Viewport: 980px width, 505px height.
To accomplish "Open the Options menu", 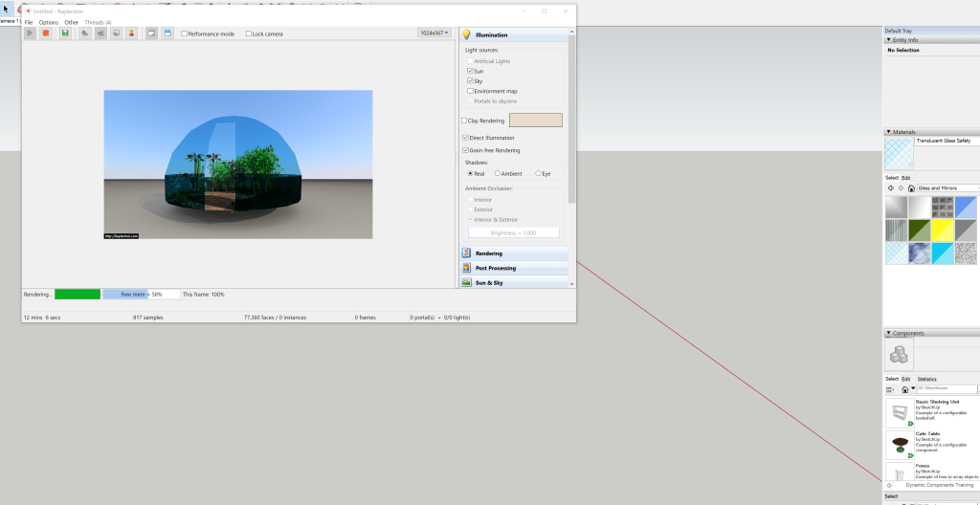I will coord(48,22).
